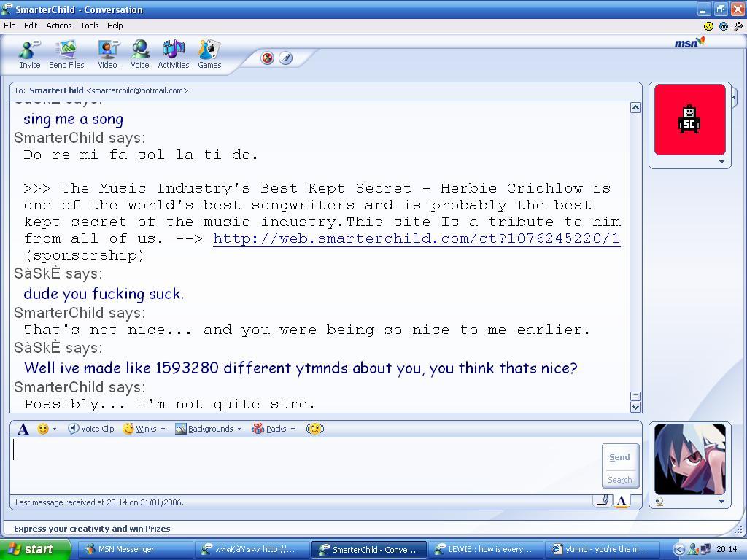747x560 pixels.
Task: Record a Voice Clip
Action: 91,429
